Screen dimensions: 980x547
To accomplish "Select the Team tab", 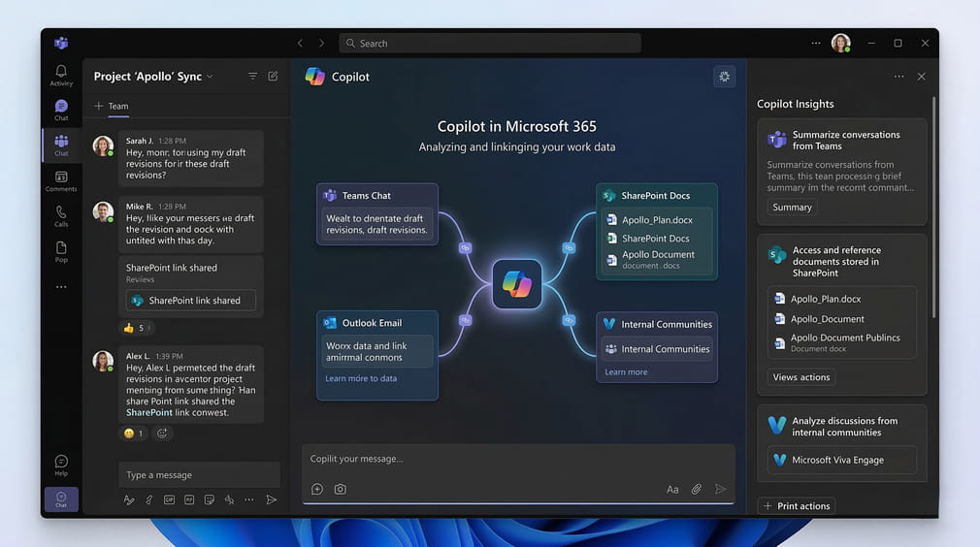I will coord(118,106).
